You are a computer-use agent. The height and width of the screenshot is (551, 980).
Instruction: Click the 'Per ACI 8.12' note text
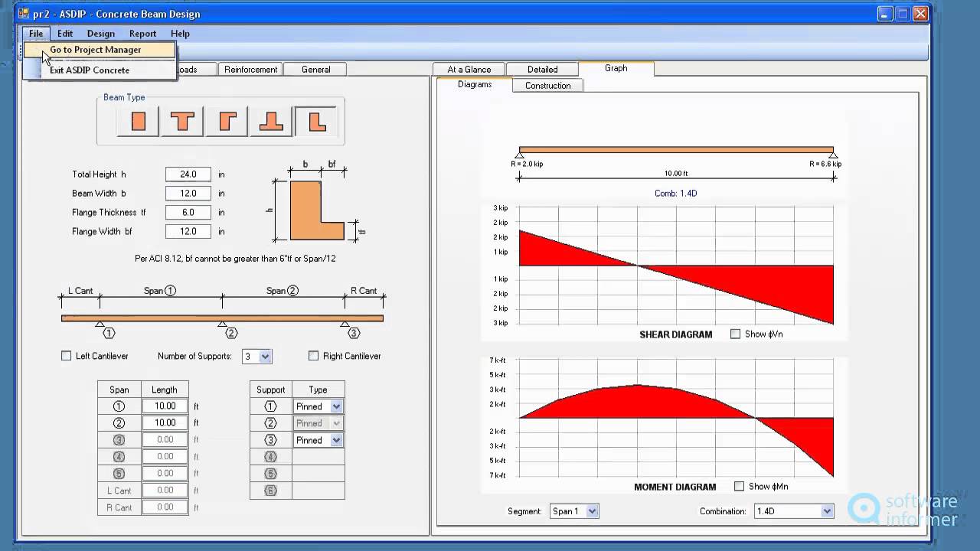pos(235,259)
